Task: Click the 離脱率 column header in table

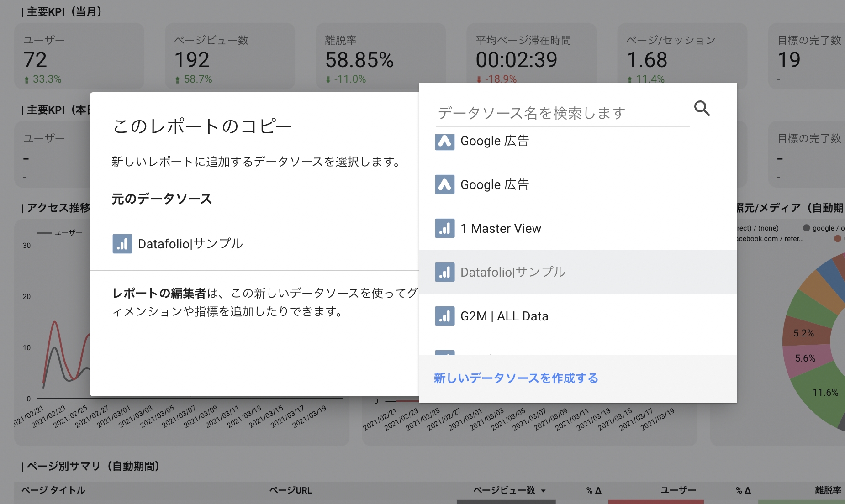Action: coord(828,490)
